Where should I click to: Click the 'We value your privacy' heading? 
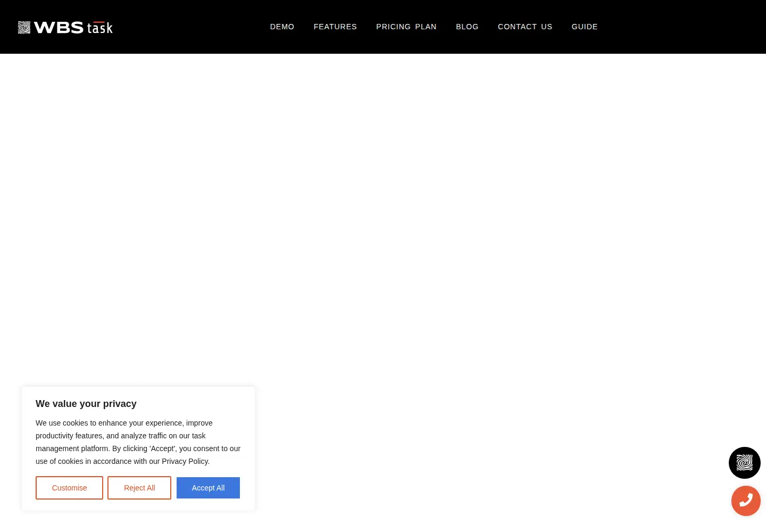[x=86, y=404]
